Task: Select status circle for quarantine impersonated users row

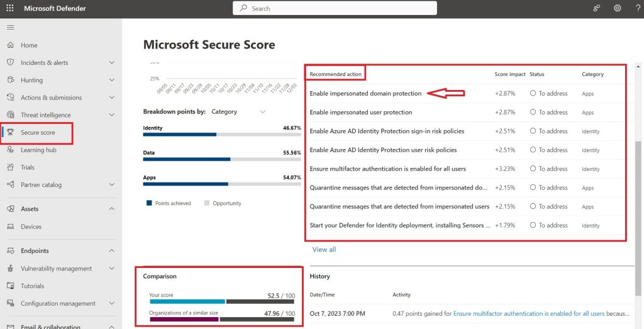Action: [533, 206]
